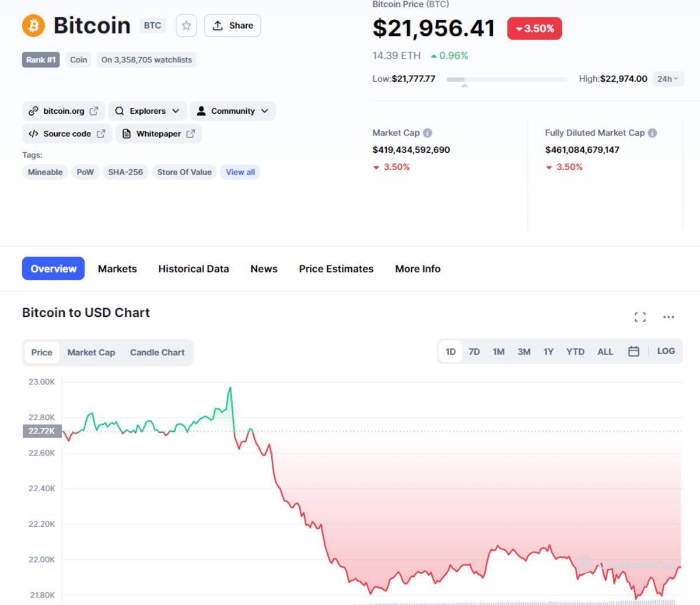Open the Markets tab
Image resolution: width=700 pixels, height=605 pixels.
pyautogui.click(x=117, y=269)
